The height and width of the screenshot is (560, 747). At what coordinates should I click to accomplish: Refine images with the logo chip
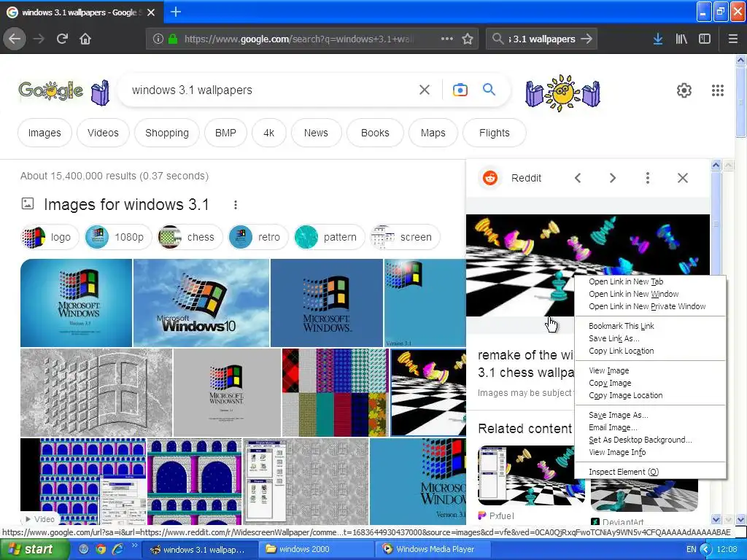point(50,237)
